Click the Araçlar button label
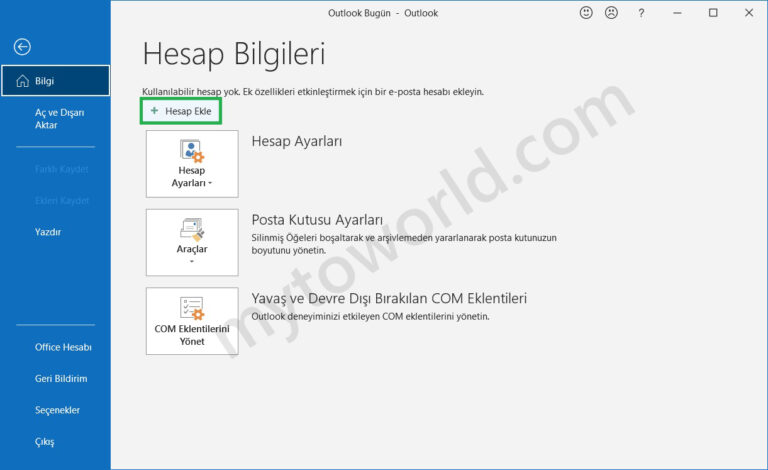 click(x=192, y=249)
